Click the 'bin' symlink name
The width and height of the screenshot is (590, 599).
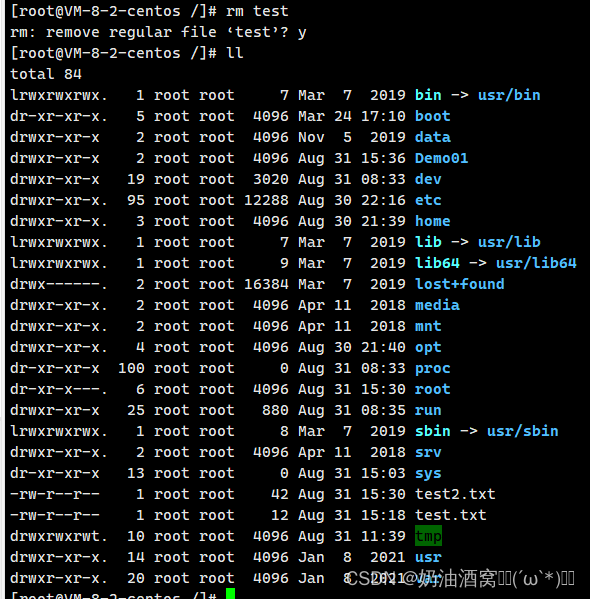tap(428, 95)
